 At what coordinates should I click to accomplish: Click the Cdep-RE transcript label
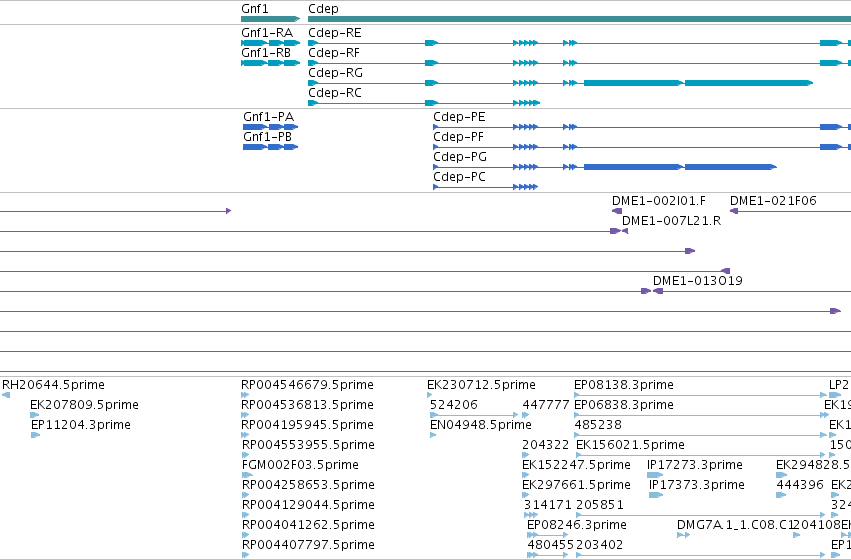click(x=334, y=33)
